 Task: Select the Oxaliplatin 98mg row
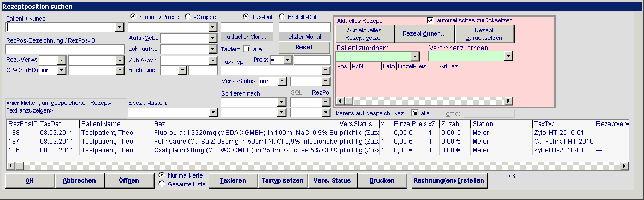pyautogui.click(x=317, y=150)
